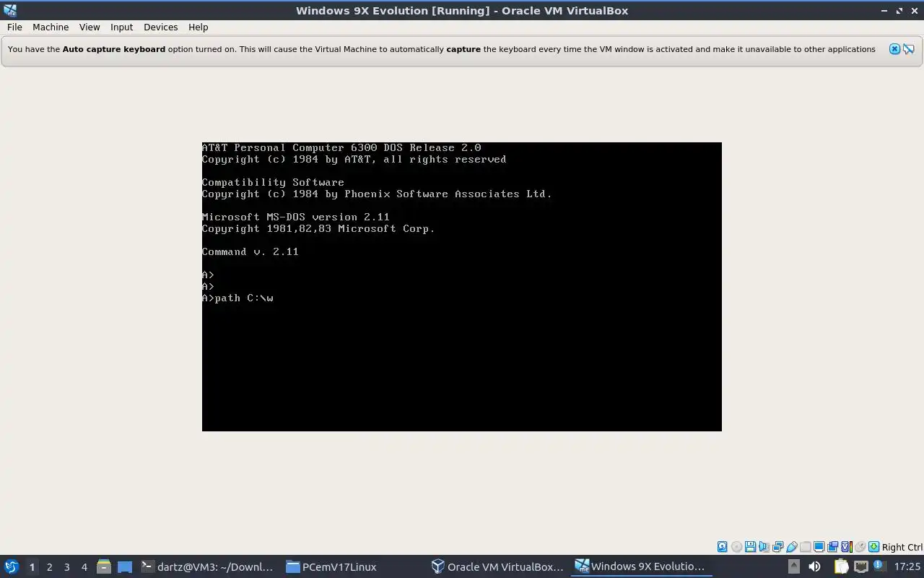
Task: Click the USB devices status icon
Action: click(x=792, y=547)
